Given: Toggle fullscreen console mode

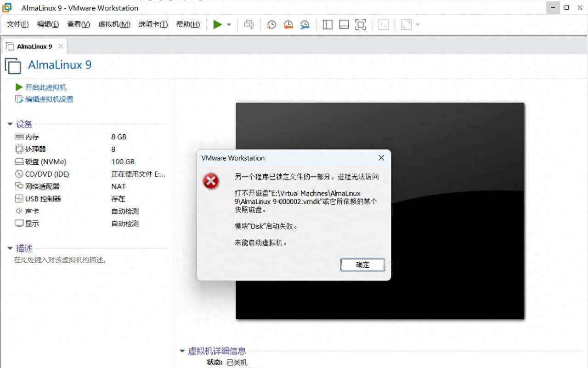Looking at the screenshot, I should pos(360,24).
